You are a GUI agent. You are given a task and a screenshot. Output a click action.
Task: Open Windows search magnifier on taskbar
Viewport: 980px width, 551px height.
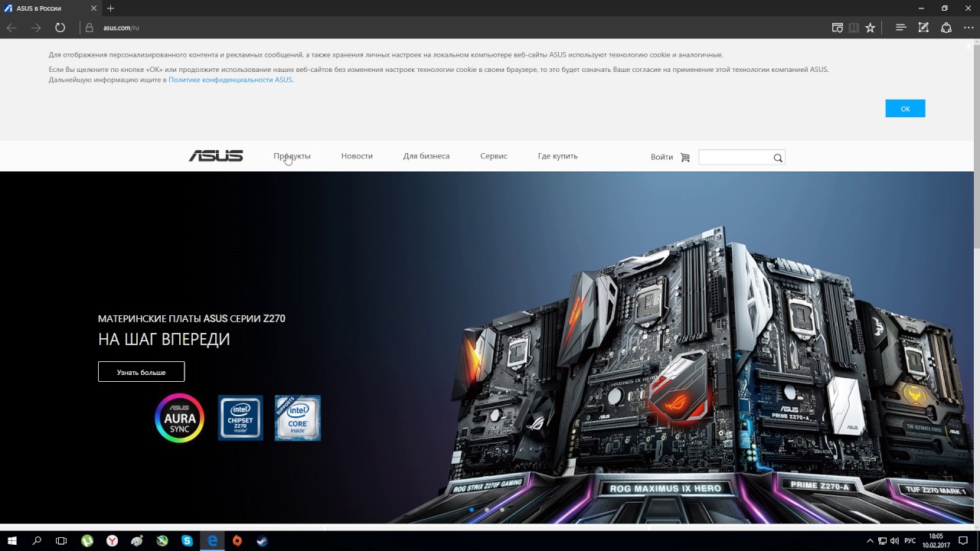point(37,540)
